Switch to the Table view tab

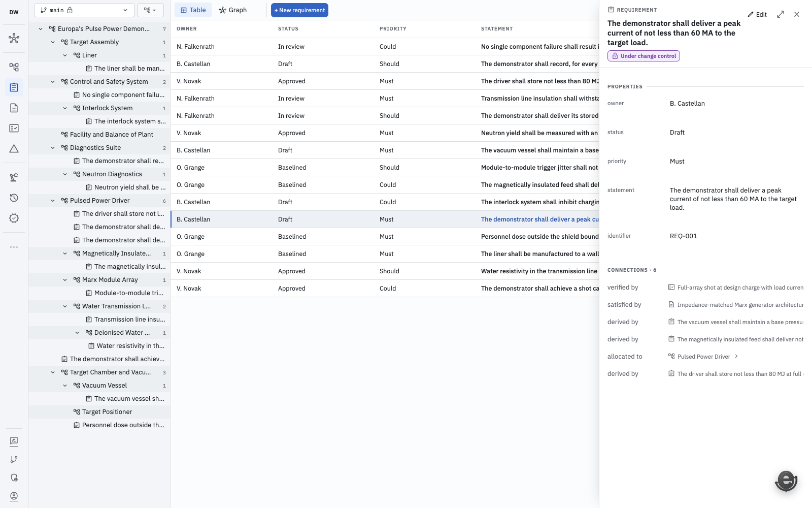(193, 10)
